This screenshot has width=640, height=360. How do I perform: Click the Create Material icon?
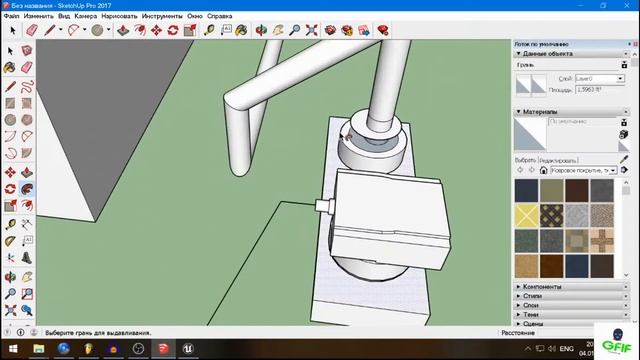click(624, 134)
